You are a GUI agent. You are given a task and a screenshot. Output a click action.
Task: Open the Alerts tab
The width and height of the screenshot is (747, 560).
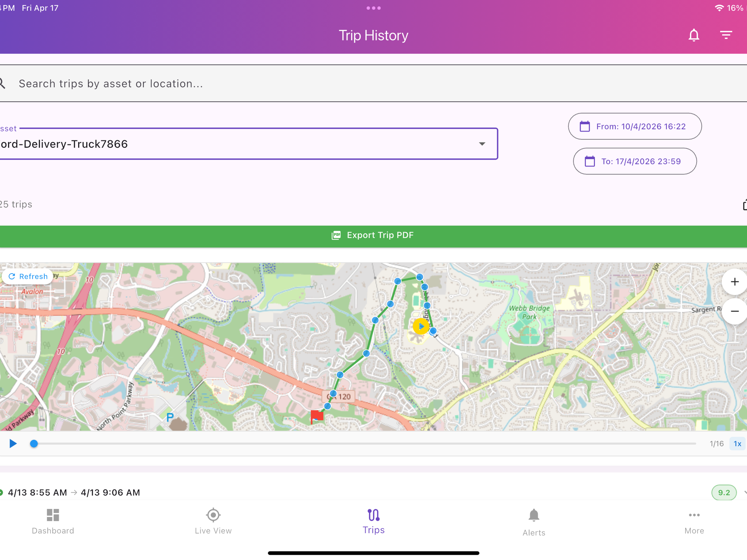533,522
